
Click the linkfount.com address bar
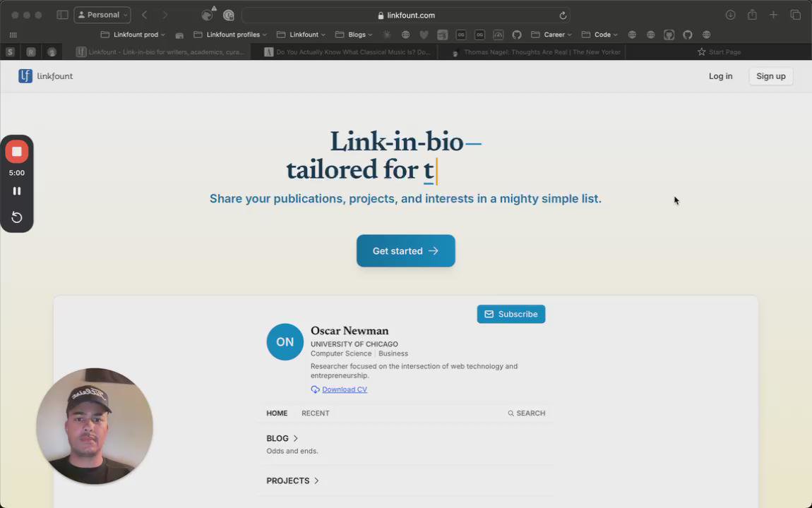pos(406,15)
